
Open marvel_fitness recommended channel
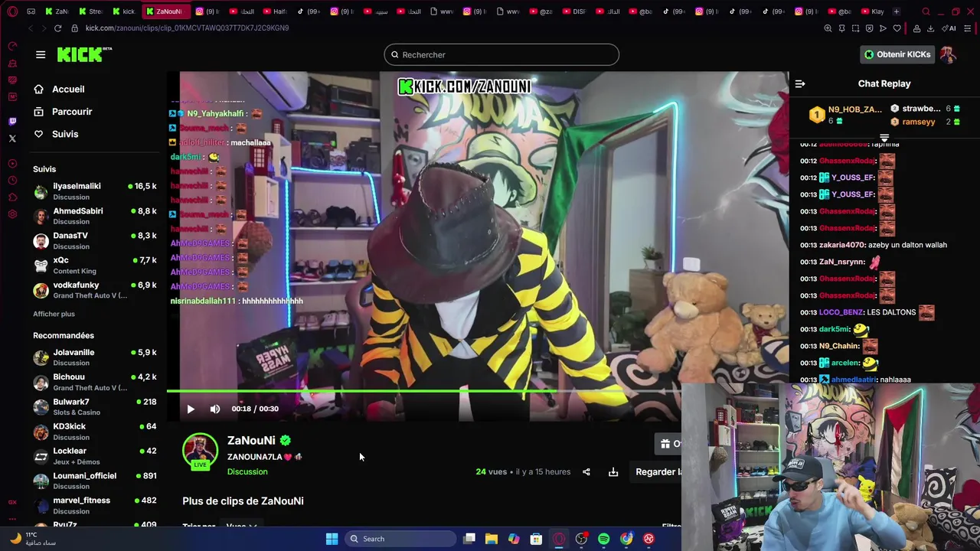(95, 505)
